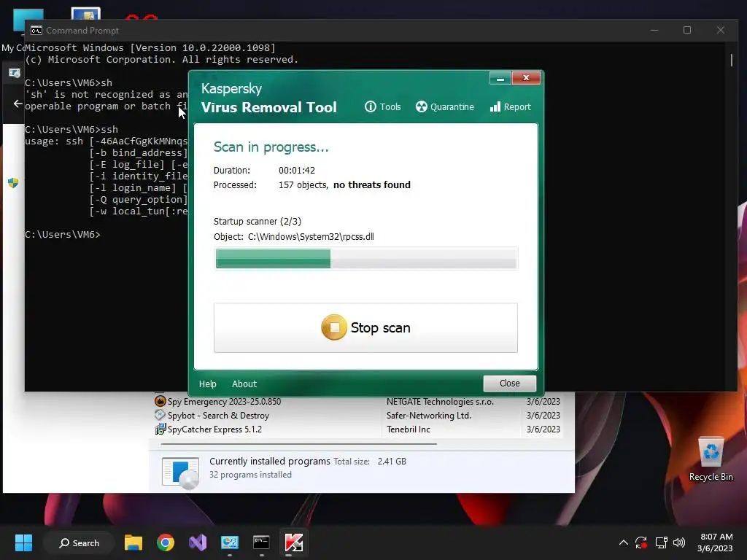Click the Windows shield icon in sidebar
This screenshot has width=747, height=560.
[13, 182]
